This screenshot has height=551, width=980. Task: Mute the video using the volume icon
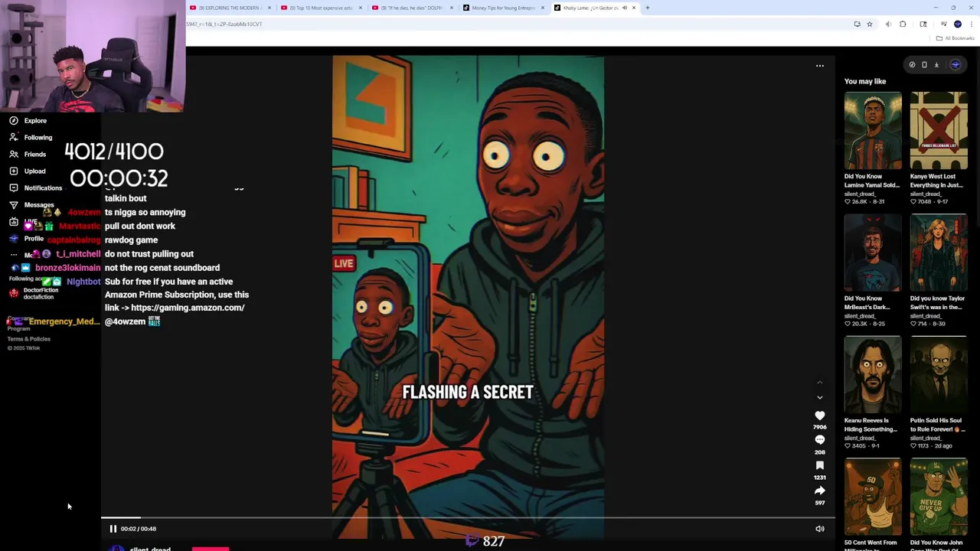pyautogui.click(x=819, y=529)
